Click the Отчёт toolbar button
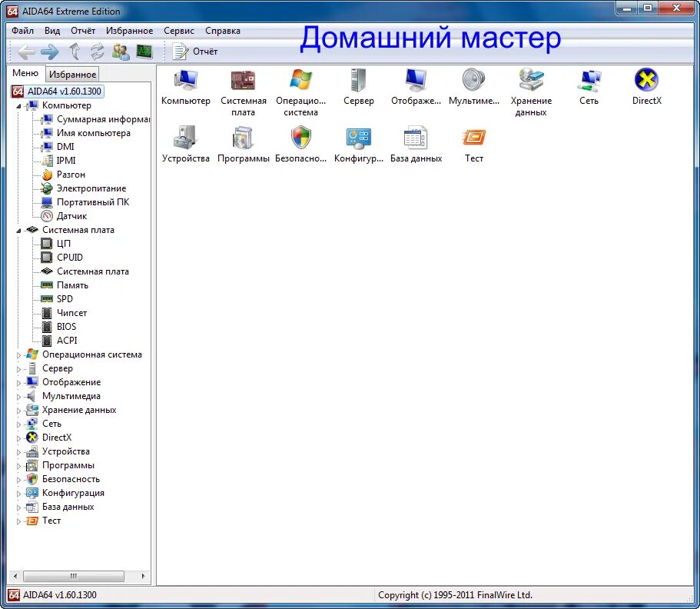 click(x=195, y=52)
